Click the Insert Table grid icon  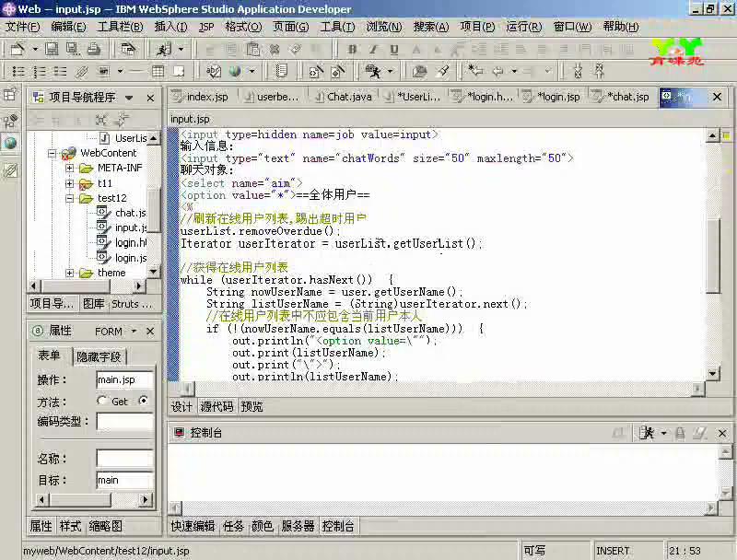(x=158, y=72)
